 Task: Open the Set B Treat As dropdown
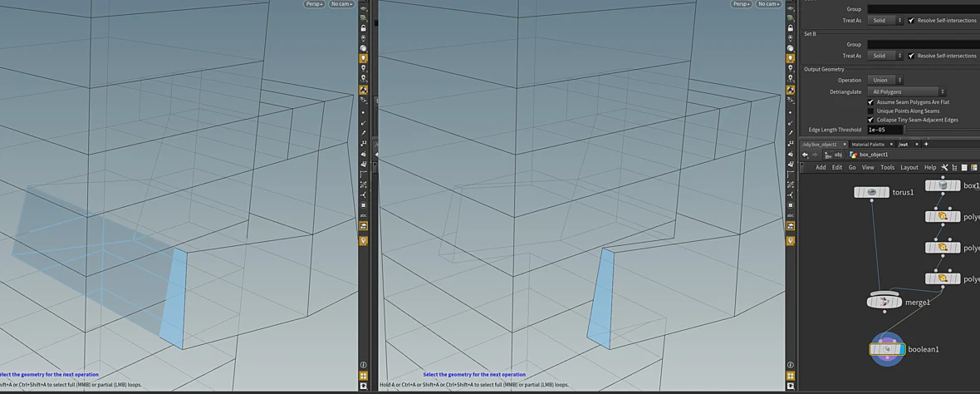[885, 56]
